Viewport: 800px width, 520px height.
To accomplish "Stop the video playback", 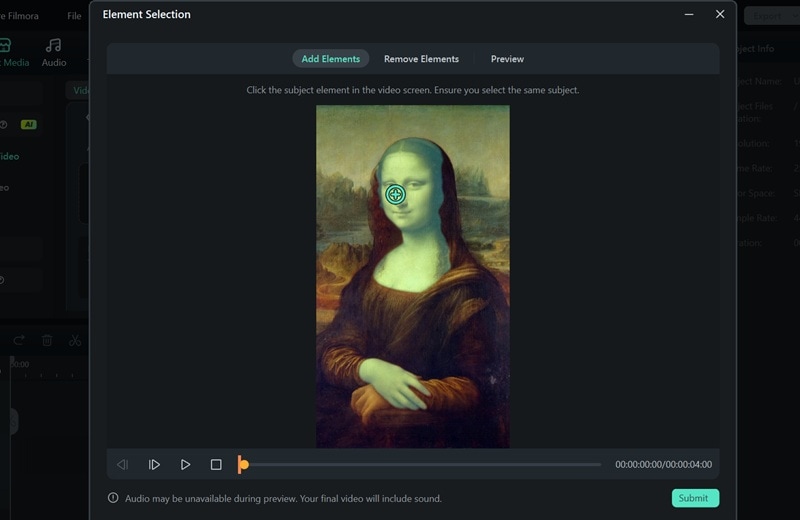I will pos(216,464).
